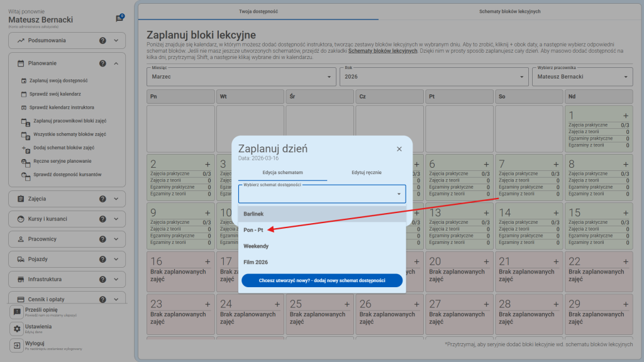Viewport: 644px width, 362px height.
Task: Click 'dodaj nowy schemat dostępności' button
Action: (x=321, y=280)
